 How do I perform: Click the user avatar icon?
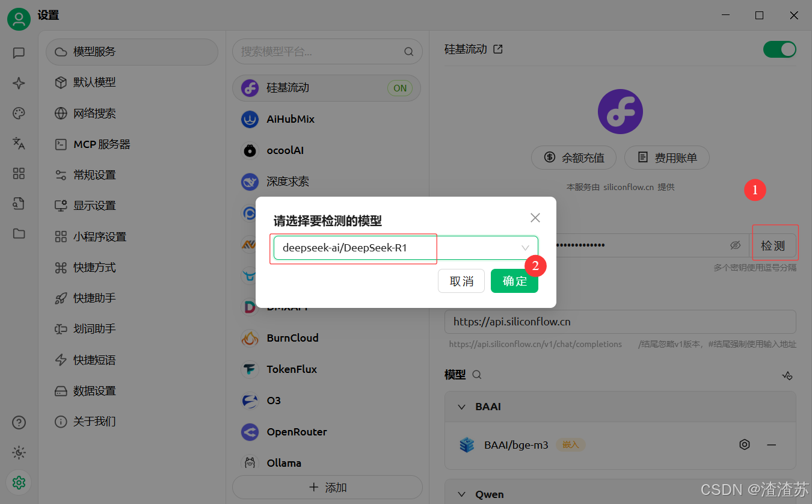coord(19,19)
